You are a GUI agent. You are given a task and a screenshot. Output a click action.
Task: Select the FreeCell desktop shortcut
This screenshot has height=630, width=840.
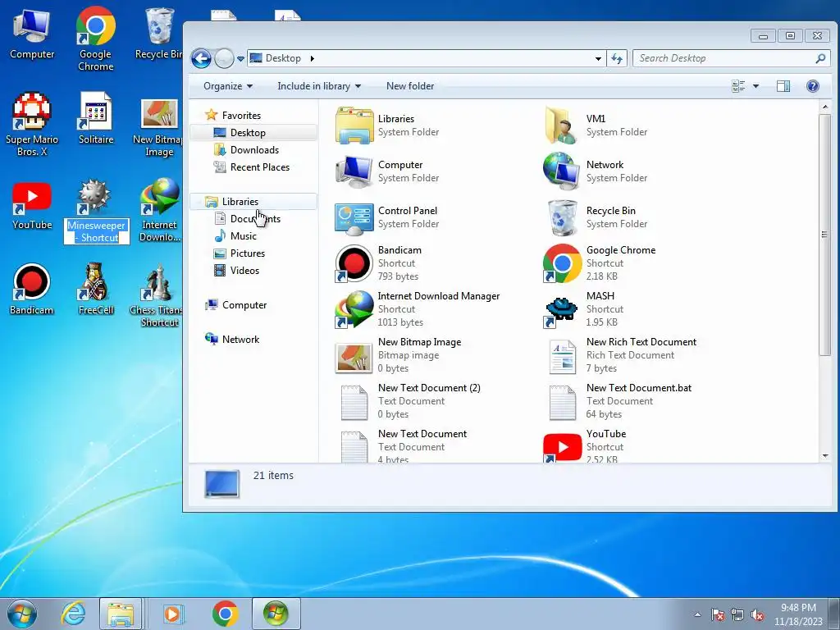tap(96, 289)
